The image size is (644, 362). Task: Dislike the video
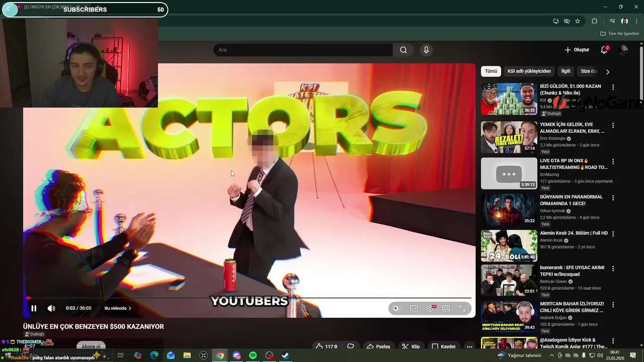click(x=351, y=346)
